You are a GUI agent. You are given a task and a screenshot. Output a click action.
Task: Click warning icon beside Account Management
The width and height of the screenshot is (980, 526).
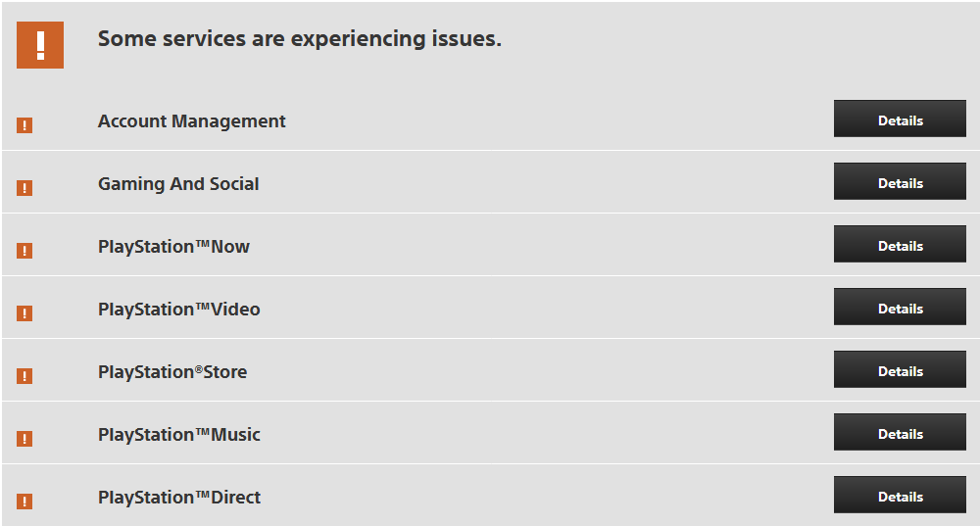tap(24, 125)
